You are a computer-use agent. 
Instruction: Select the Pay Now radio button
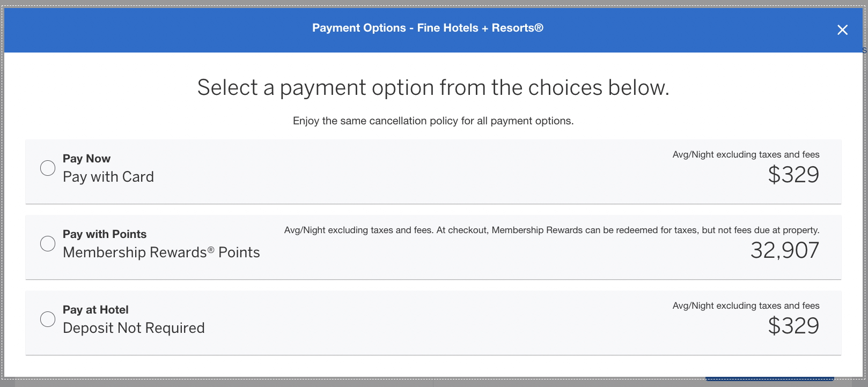[48, 168]
